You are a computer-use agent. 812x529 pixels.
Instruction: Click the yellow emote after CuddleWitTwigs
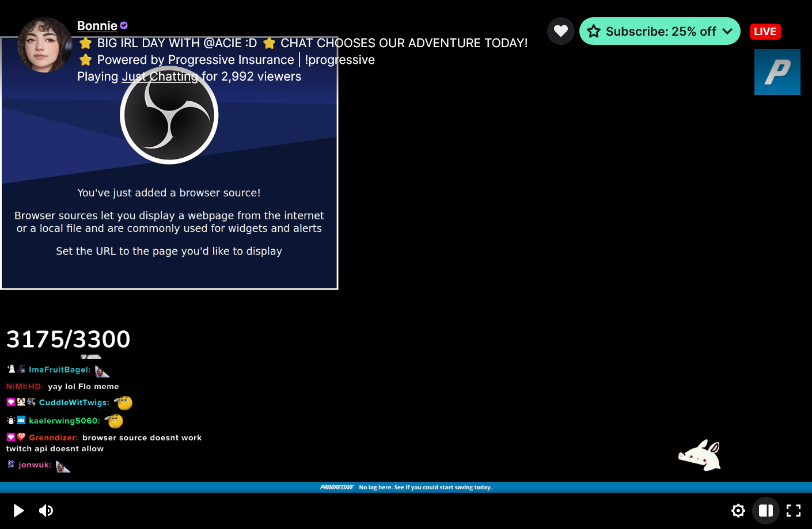point(123,402)
